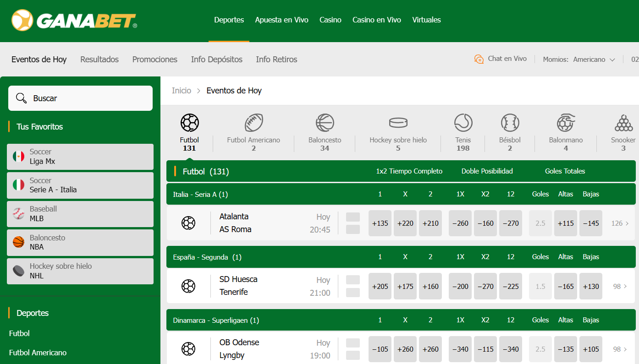This screenshot has width=639, height=364.
Task: Select Odense match Altas at −135
Action: pos(566,349)
